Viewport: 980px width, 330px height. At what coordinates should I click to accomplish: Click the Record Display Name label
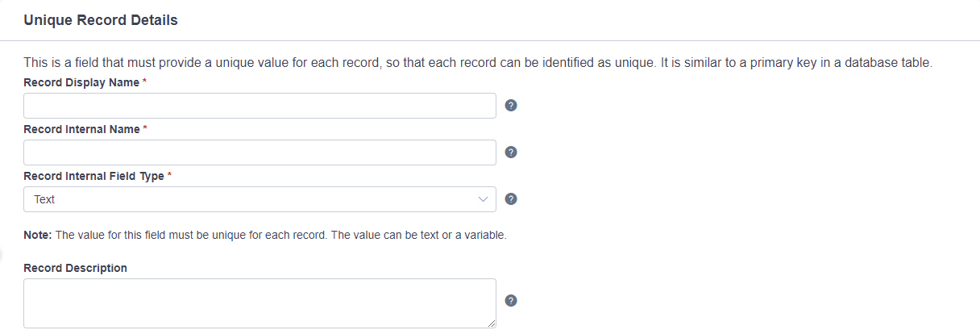(x=81, y=82)
